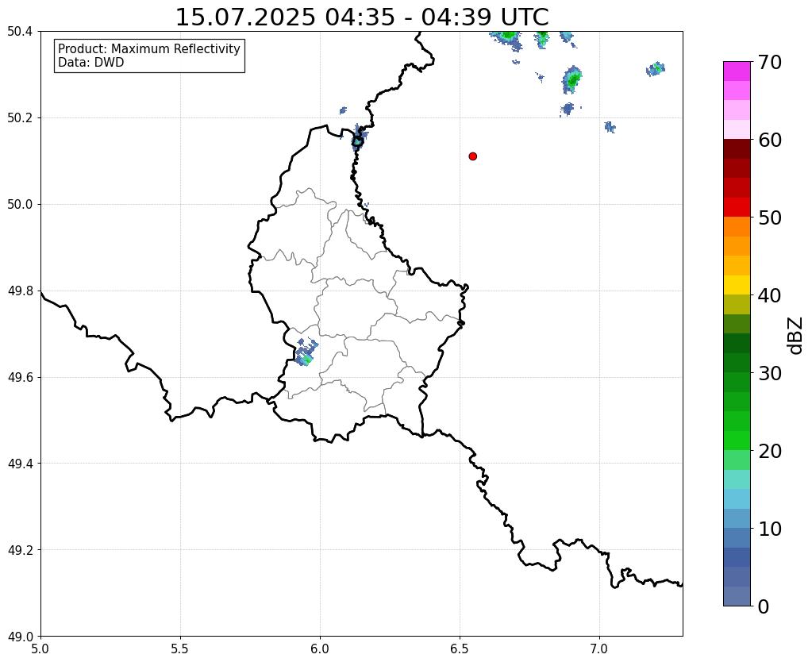
Task: Click colorbar tick label 20
Action: [x=770, y=451]
